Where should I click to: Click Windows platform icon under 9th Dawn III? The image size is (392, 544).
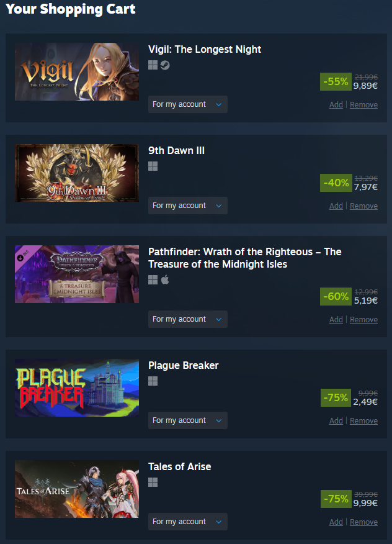pyautogui.click(x=153, y=166)
